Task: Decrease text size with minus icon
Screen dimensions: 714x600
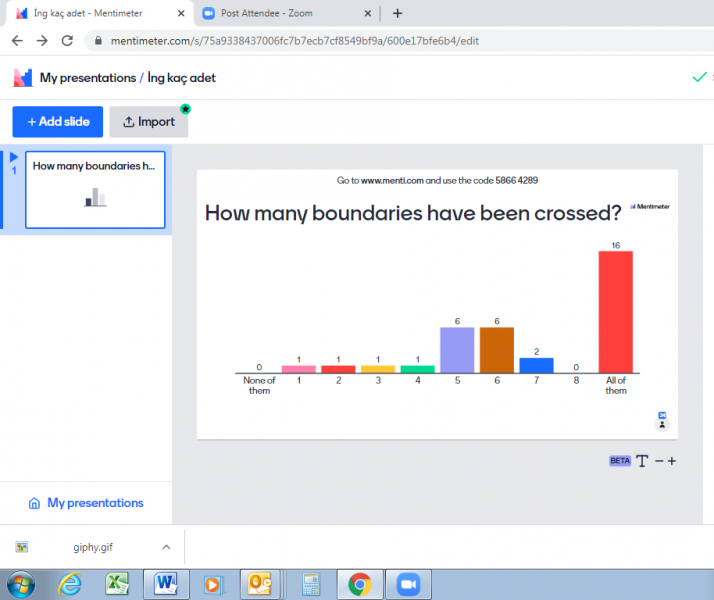Action: (659, 461)
